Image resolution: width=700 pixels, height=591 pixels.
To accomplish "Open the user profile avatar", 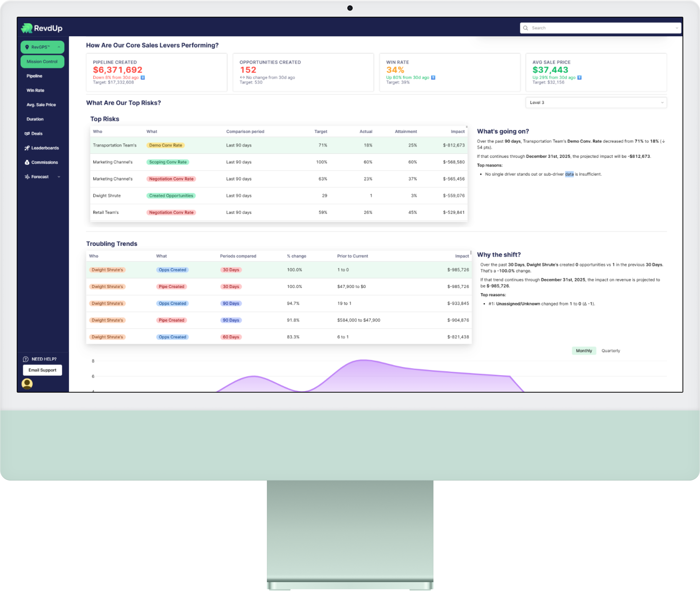I will pyautogui.click(x=27, y=384).
